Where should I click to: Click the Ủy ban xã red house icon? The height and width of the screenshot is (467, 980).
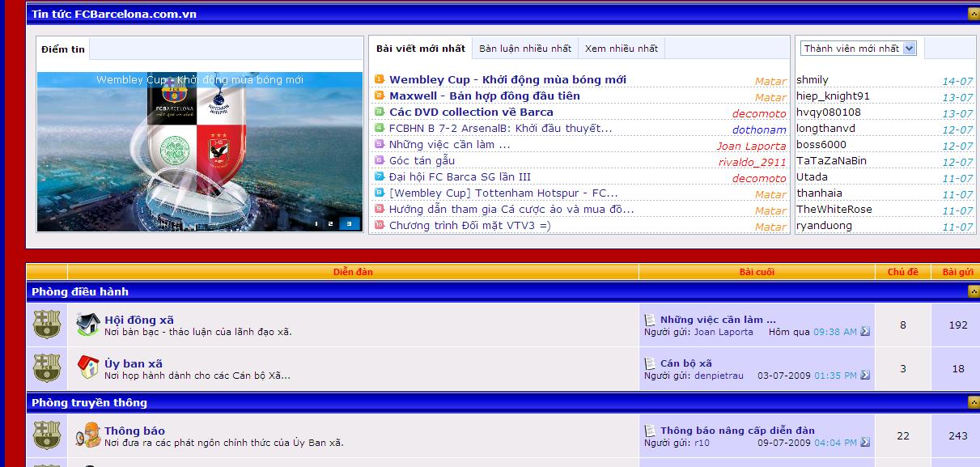click(87, 368)
